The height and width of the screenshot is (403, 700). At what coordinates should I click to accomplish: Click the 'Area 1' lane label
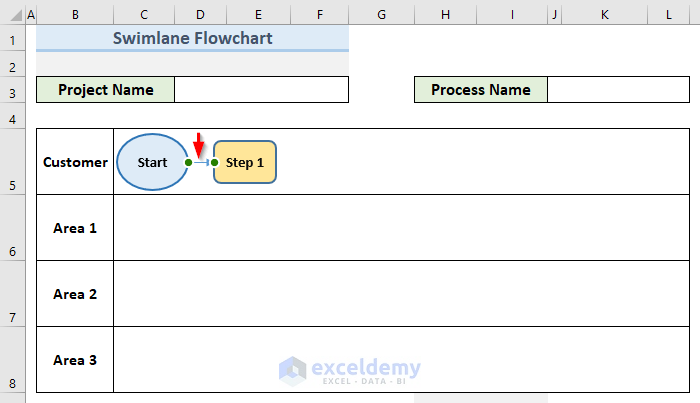pyautogui.click(x=75, y=228)
